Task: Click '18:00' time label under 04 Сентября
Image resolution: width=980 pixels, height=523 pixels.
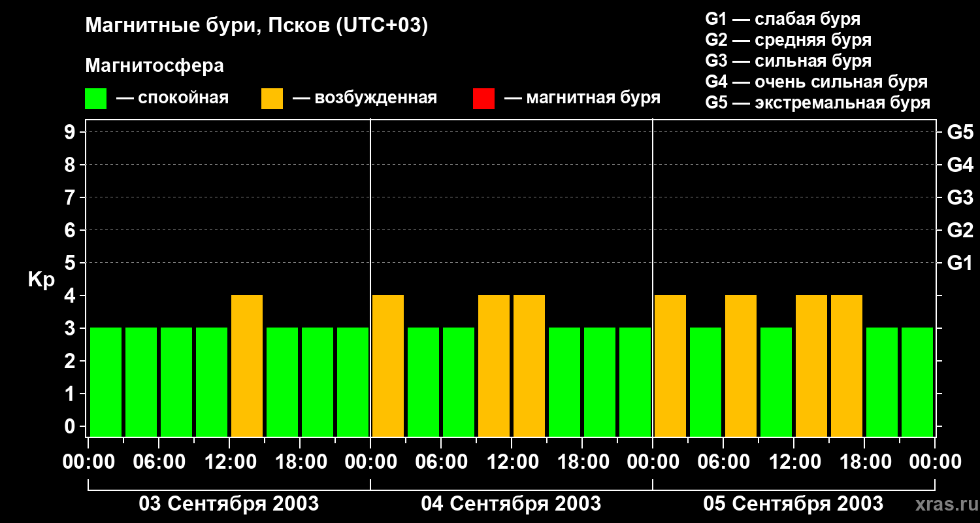Action: [582, 462]
